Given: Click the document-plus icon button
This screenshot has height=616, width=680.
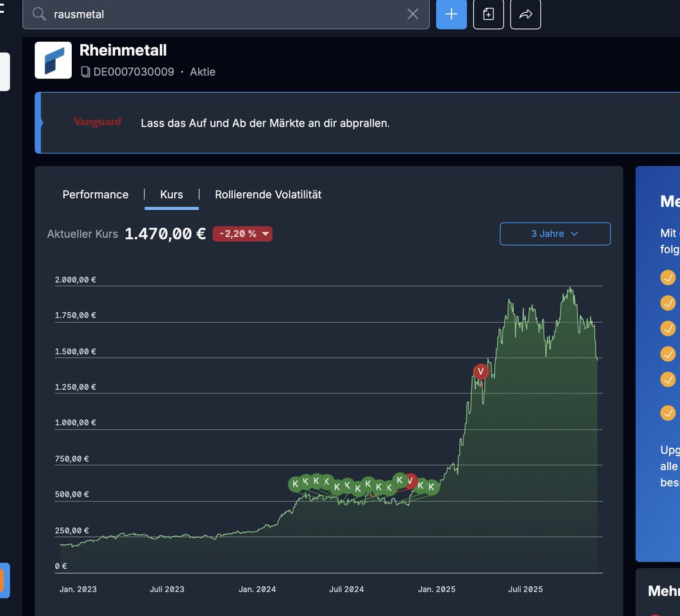Looking at the screenshot, I should tap(488, 14).
